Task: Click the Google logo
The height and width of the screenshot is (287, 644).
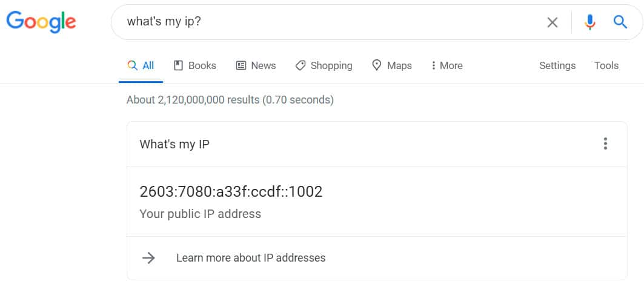Action: pos(41,21)
